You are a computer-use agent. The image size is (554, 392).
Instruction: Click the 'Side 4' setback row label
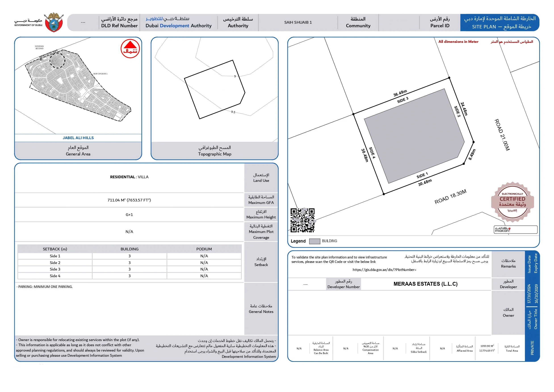(x=55, y=276)
